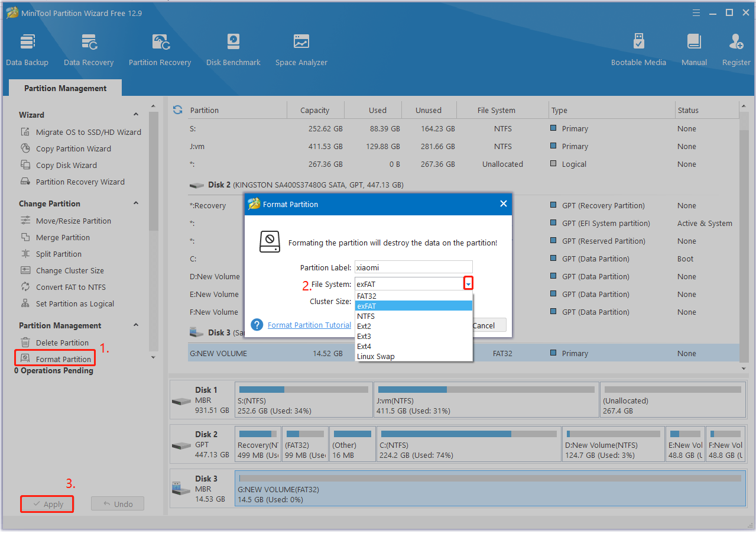Open Data Backup tool
Image resolution: width=756 pixels, height=533 pixels.
pos(27,50)
